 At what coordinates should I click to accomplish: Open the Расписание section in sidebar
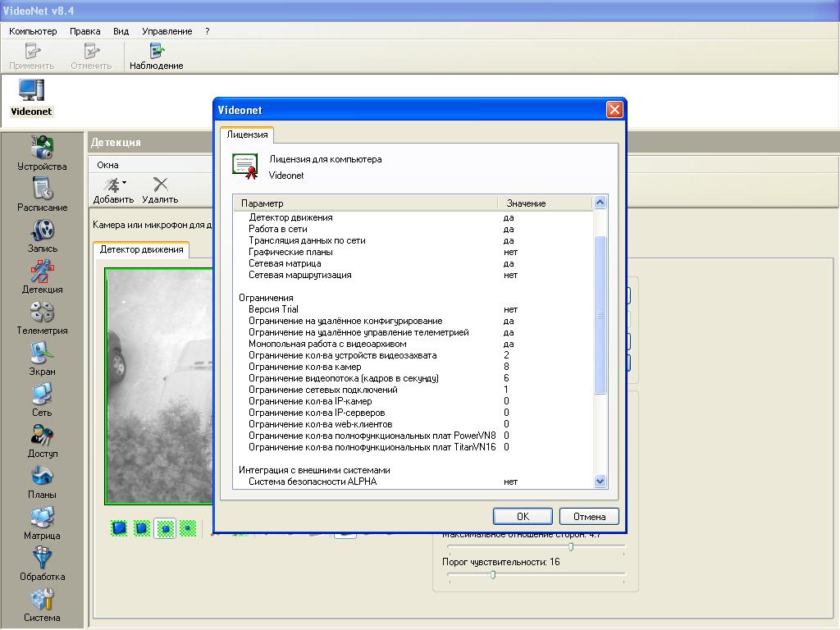(x=42, y=194)
